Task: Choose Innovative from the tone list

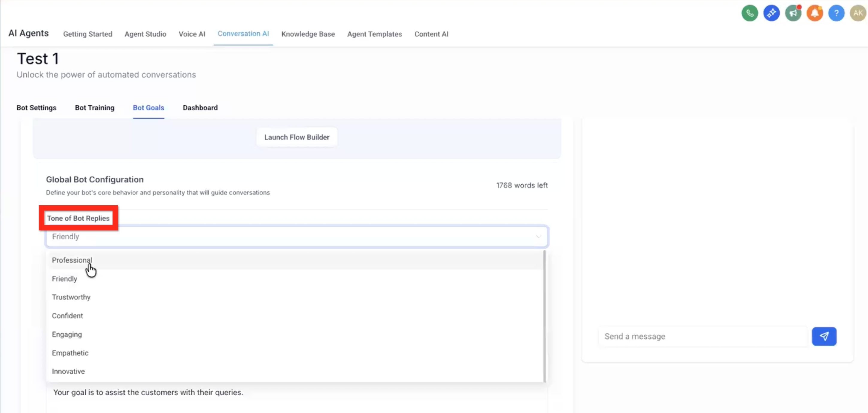Action: click(x=295, y=371)
